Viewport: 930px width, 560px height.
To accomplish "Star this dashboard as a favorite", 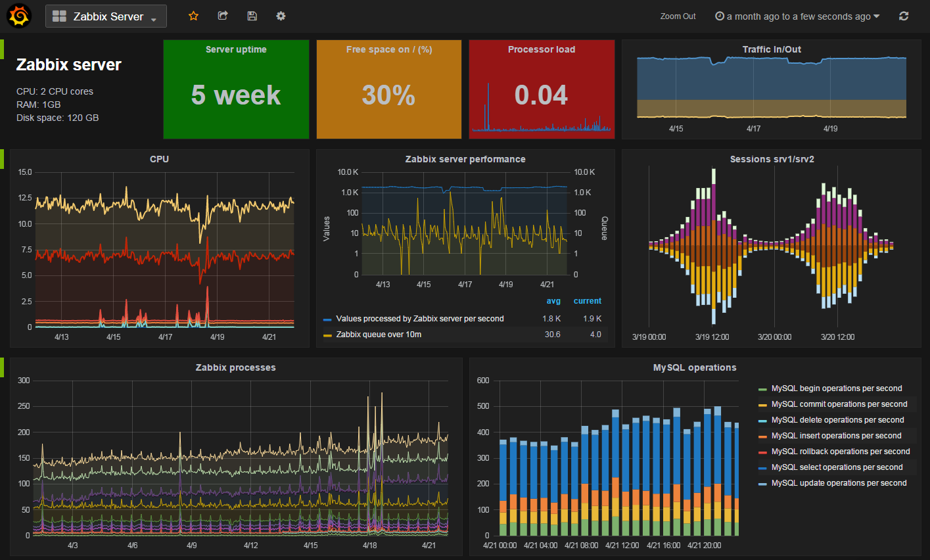I will point(193,16).
